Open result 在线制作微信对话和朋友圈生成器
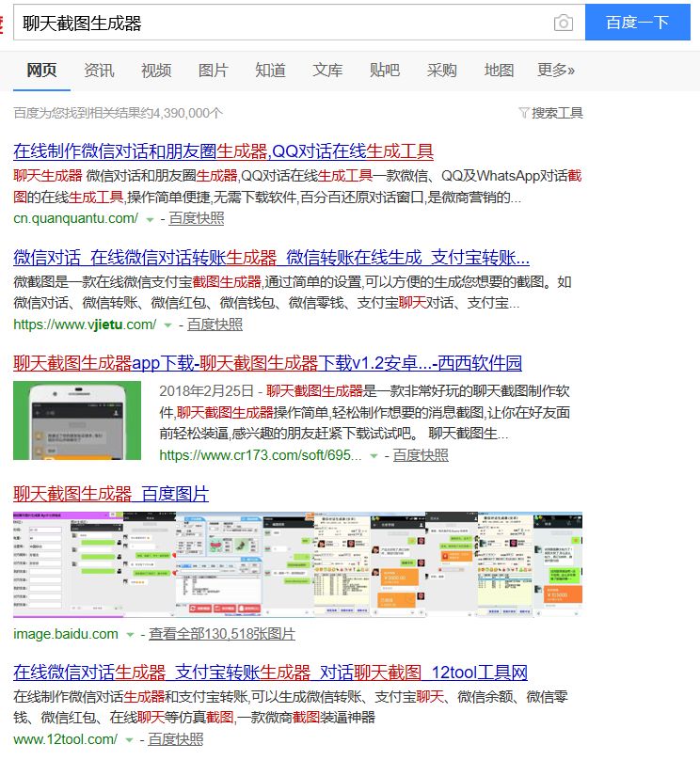700x760 pixels. point(223,151)
